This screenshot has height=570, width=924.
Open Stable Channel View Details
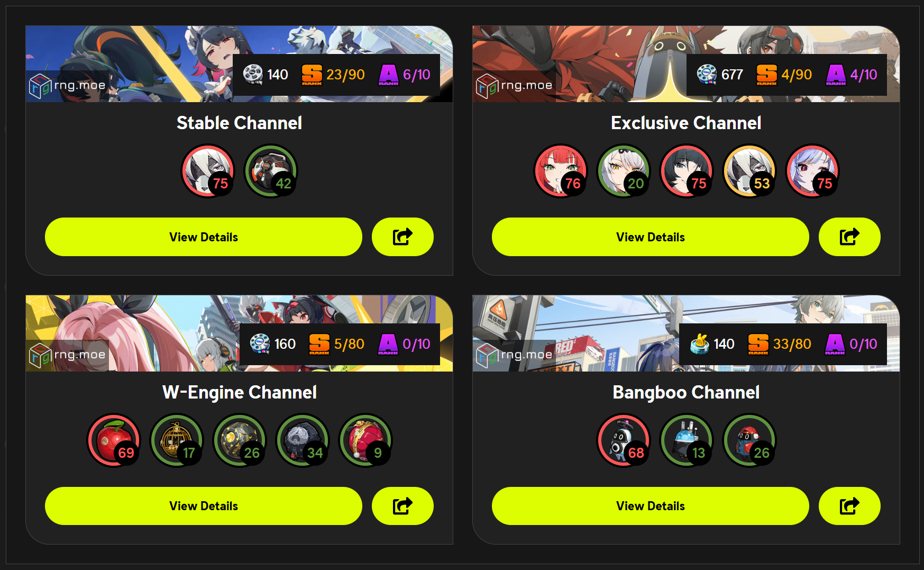204,237
